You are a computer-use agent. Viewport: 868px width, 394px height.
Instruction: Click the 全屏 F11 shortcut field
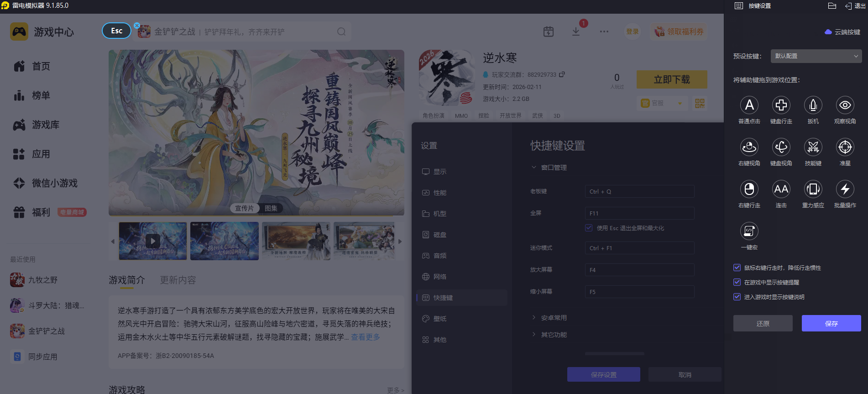pos(639,213)
